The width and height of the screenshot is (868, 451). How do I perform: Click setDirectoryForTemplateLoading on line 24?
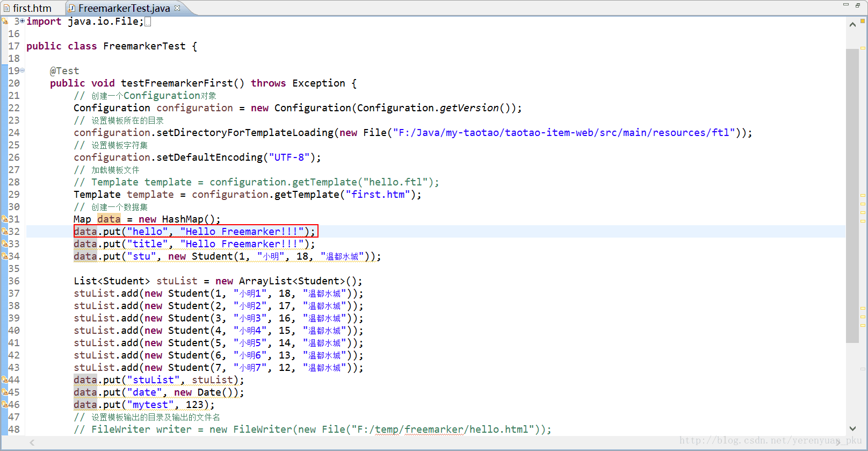tap(245, 133)
